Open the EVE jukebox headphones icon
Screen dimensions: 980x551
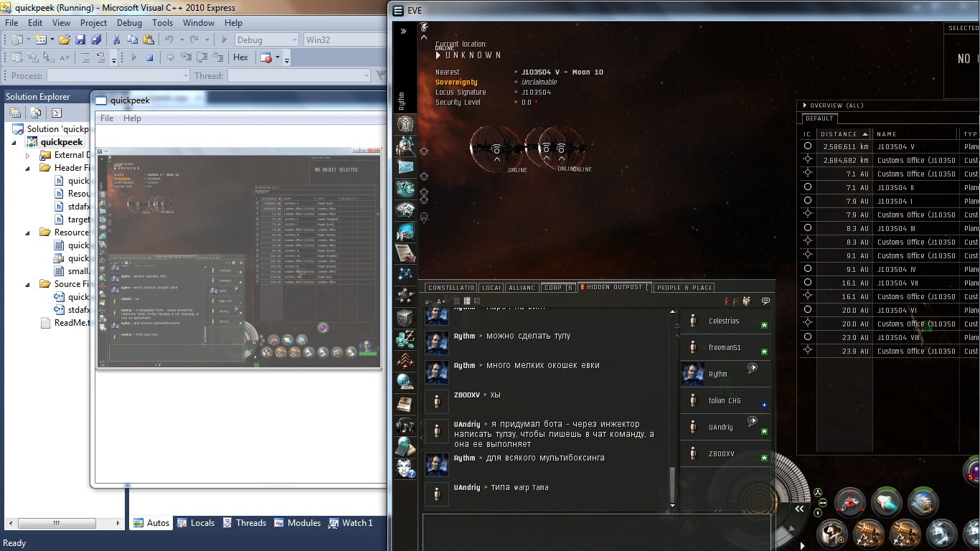click(405, 425)
